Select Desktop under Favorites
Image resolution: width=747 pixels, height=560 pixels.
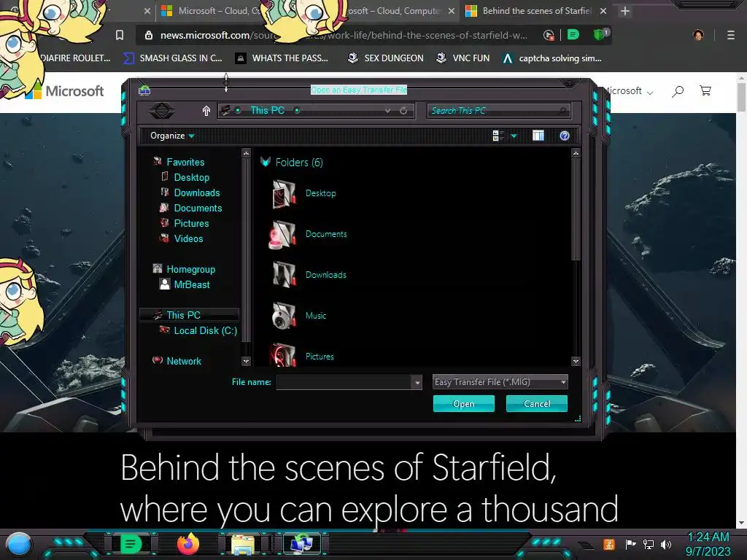coord(192,177)
